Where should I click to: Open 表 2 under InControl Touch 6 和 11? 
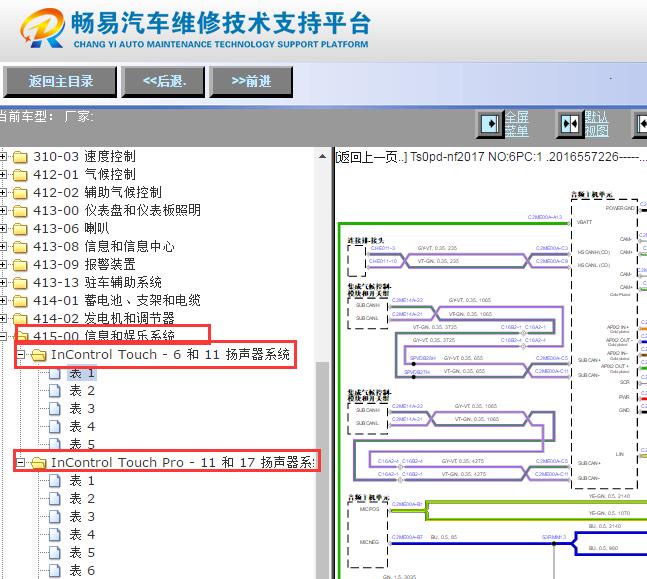(x=82, y=391)
